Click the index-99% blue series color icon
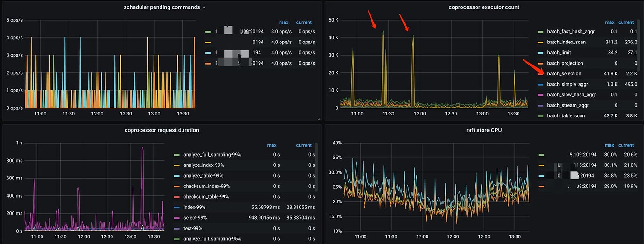The height and width of the screenshot is (244, 644). point(176,208)
